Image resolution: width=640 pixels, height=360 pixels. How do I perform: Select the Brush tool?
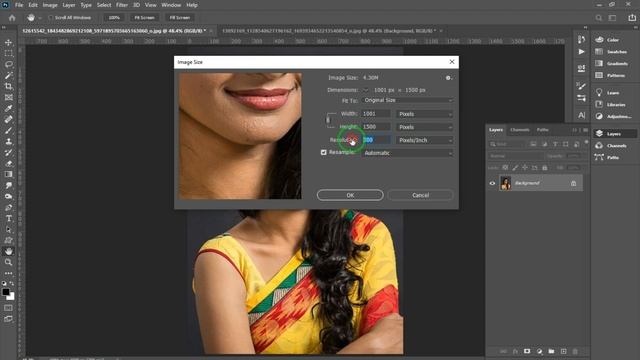(9, 131)
